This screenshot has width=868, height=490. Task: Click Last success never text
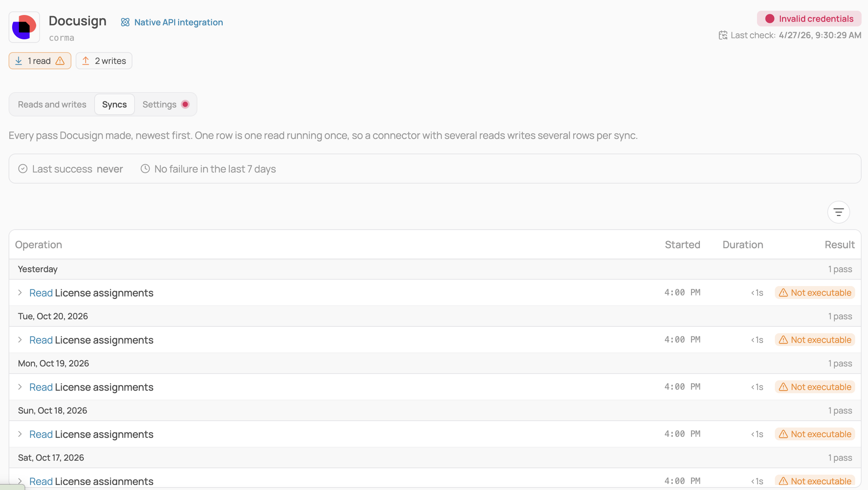tap(77, 169)
